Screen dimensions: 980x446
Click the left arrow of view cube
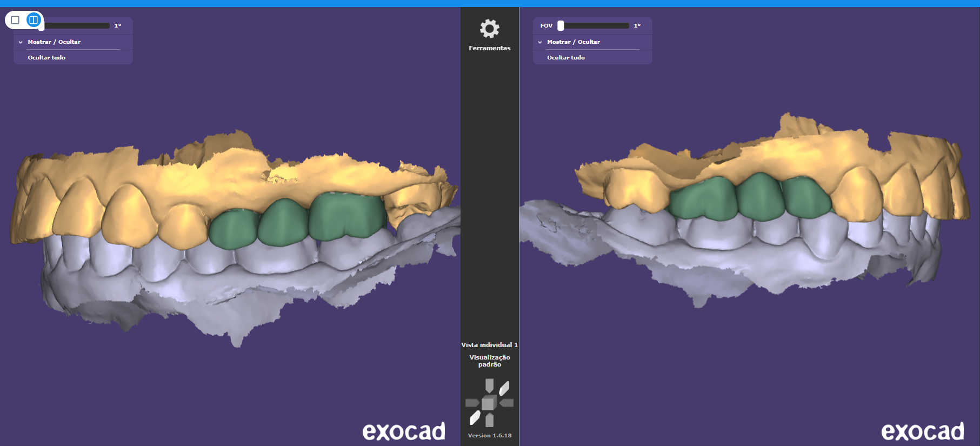(x=472, y=403)
